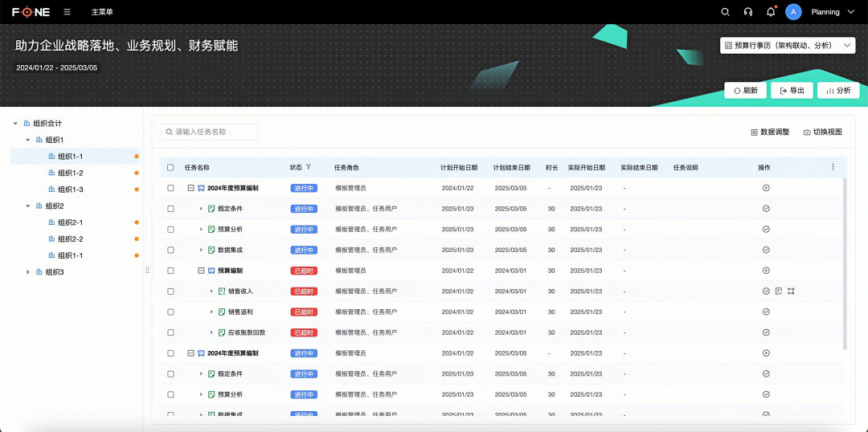
Task: Click the check-circle action icon in the 销售返利 row
Action: click(x=766, y=312)
